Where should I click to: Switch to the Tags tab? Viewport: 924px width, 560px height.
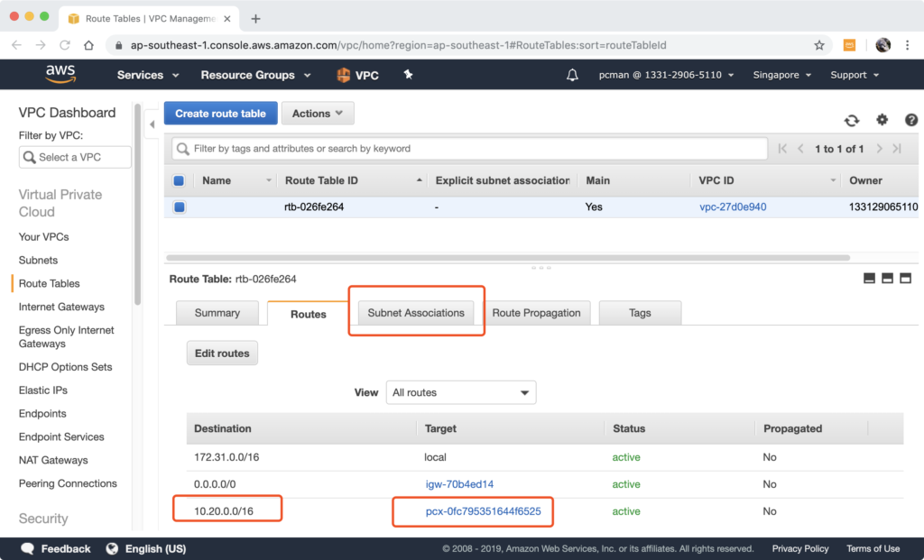(x=640, y=313)
